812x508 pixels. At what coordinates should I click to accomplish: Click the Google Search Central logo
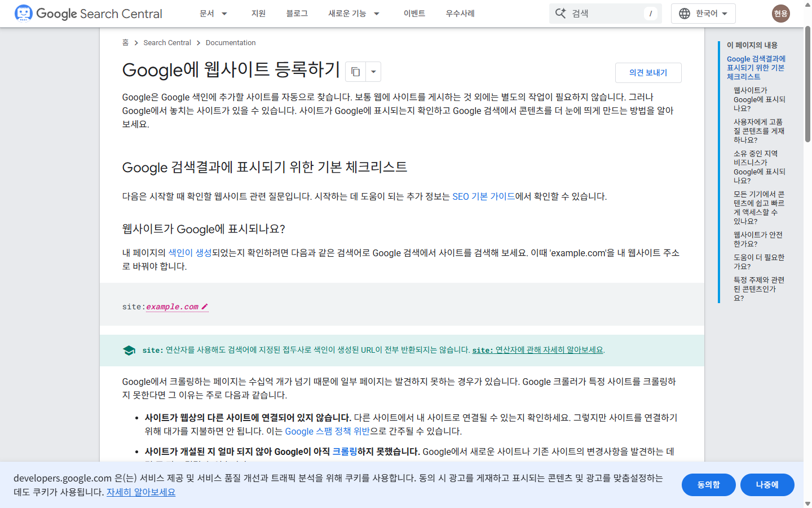(x=89, y=14)
